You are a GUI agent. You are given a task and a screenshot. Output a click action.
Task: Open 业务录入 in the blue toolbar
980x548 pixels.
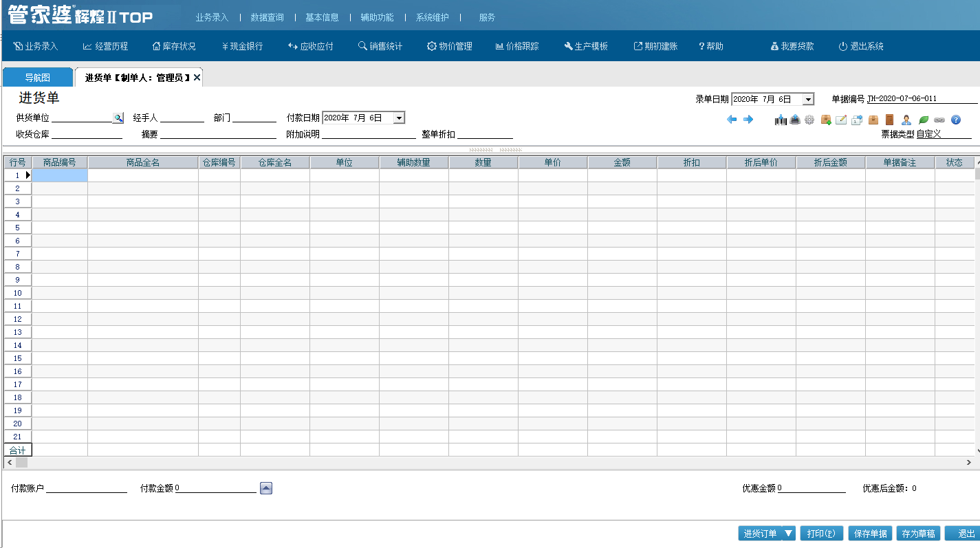(36, 47)
